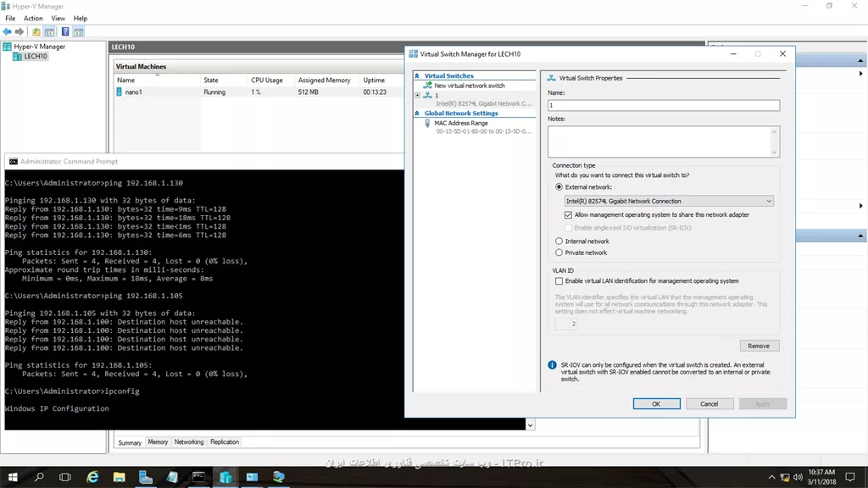This screenshot has height=488, width=868.
Task: Select the External network radio button
Action: point(559,187)
